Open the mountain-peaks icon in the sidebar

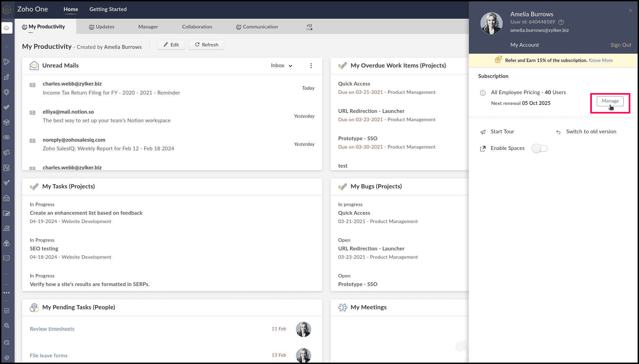click(7, 228)
